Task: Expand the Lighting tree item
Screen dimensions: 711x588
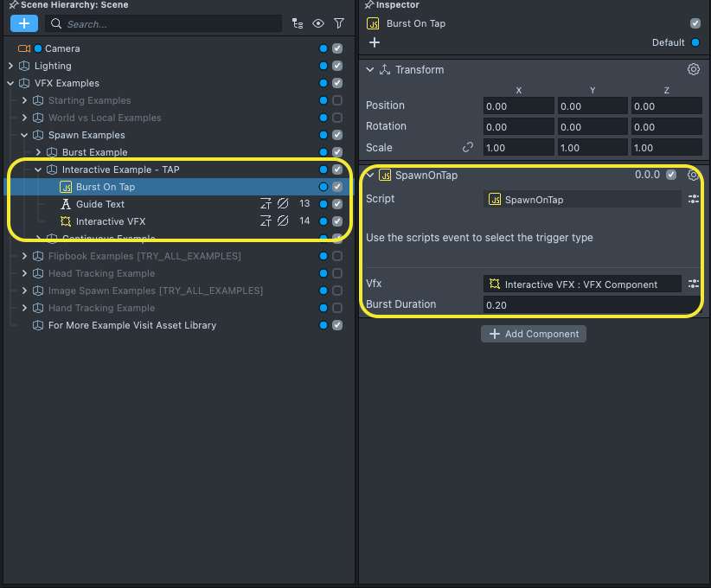Action: coord(11,66)
